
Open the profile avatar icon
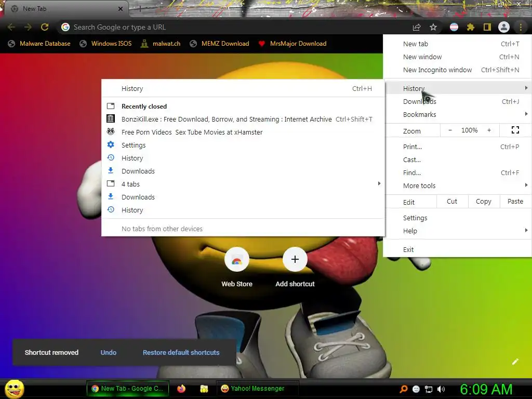coord(504,27)
